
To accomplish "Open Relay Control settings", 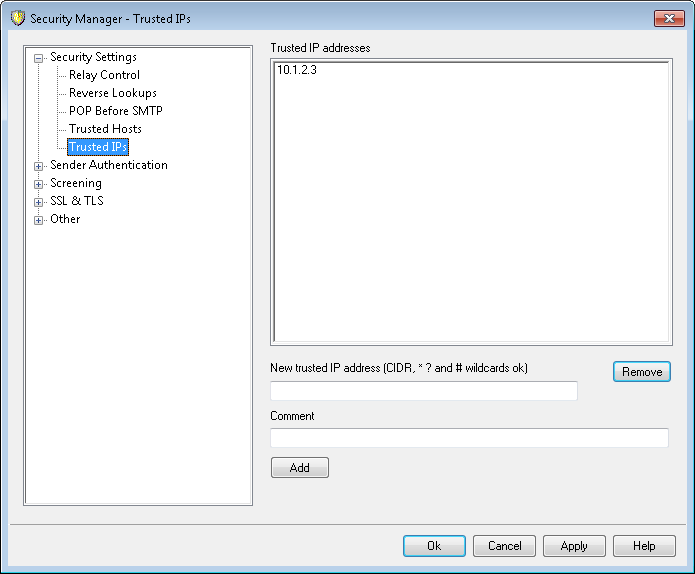I will [x=104, y=75].
